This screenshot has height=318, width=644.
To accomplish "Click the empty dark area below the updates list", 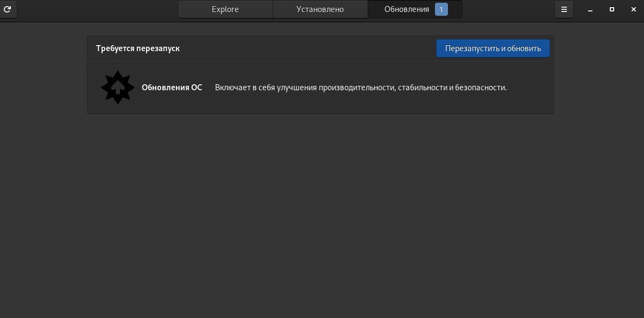I will (x=320, y=217).
